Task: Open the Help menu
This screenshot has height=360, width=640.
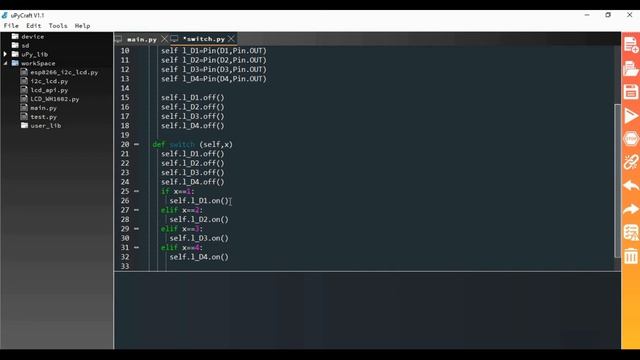Action: click(x=82, y=26)
